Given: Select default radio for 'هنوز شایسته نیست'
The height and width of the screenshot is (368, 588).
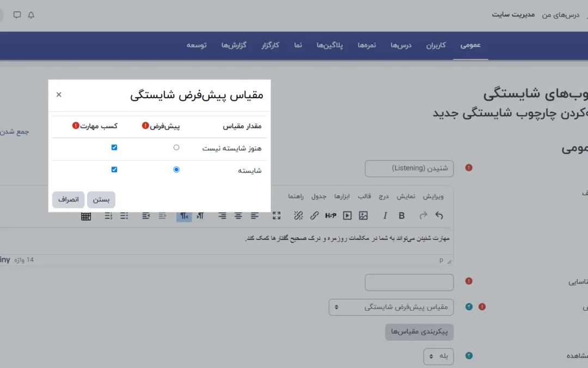Looking at the screenshot, I should (176, 148).
